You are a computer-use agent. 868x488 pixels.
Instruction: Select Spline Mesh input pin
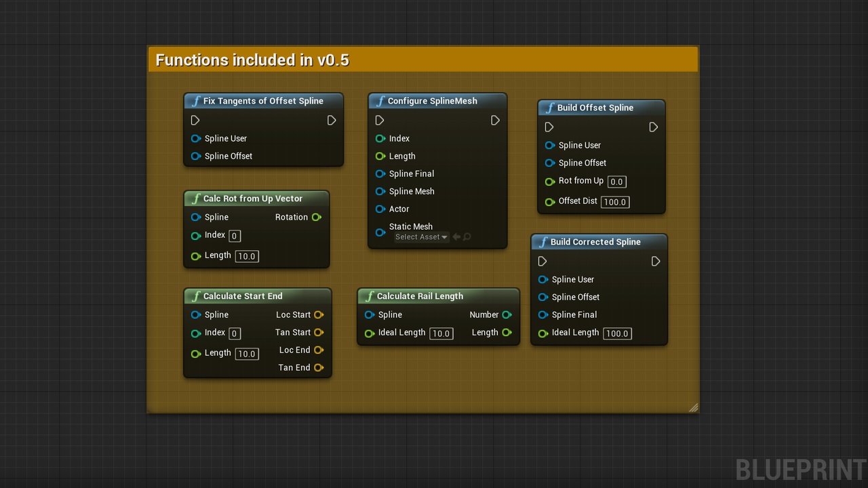380,191
